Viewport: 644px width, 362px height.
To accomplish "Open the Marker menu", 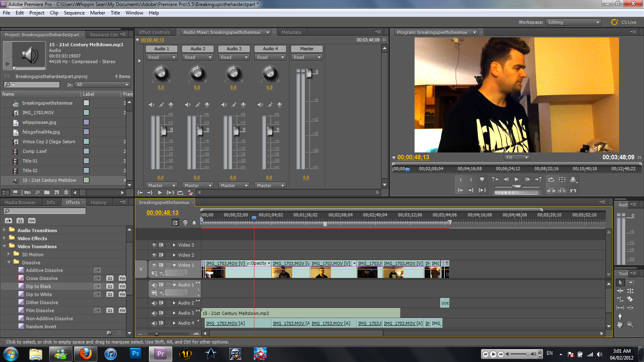I will [97, 13].
